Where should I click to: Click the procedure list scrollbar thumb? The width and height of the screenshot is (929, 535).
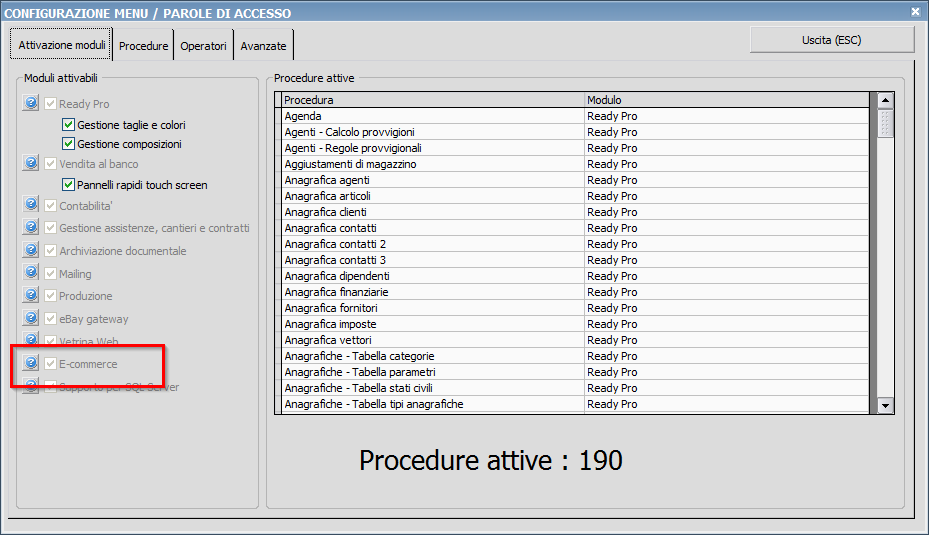[x=885, y=123]
